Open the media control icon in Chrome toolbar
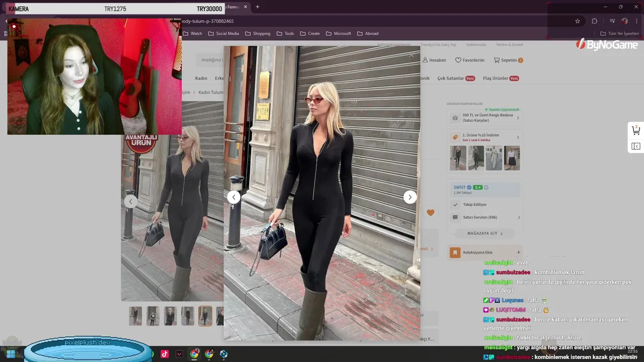Viewport: 644px width, 362px height. [612, 21]
